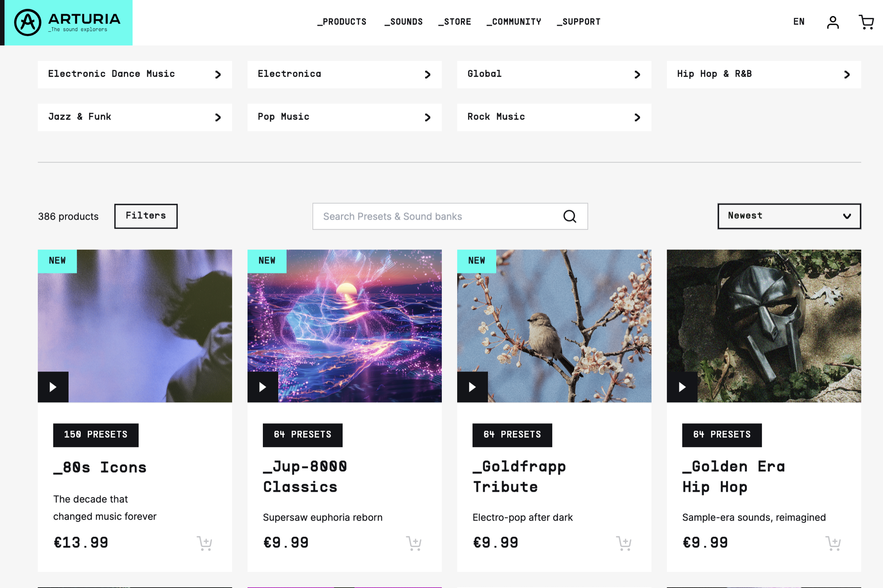Open the _Golden Era Hip Hop title
Viewport: 883px width, 588px height.
pyautogui.click(x=733, y=477)
